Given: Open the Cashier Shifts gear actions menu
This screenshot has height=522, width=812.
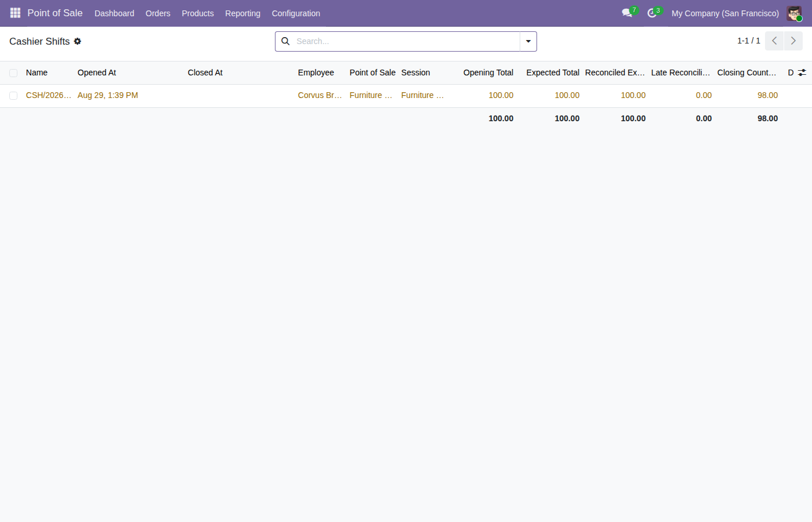Looking at the screenshot, I should [77, 41].
